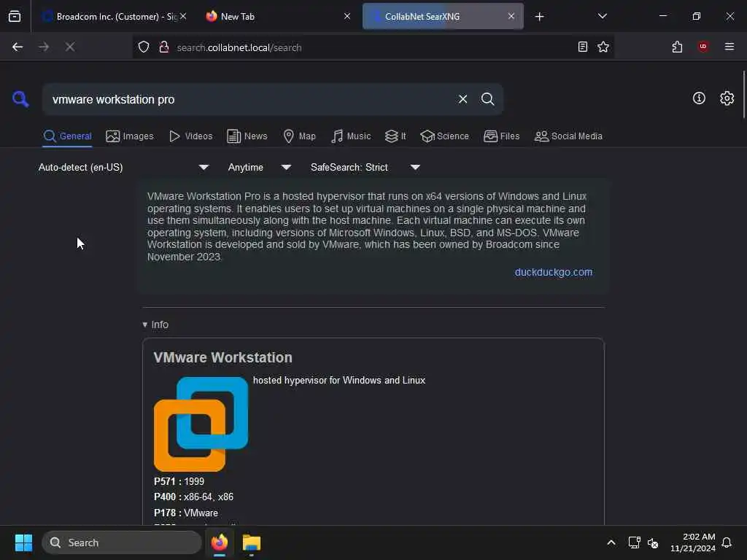Click the browser address bar URL
This screenshot has height=560, width=747.
[239, 47]
